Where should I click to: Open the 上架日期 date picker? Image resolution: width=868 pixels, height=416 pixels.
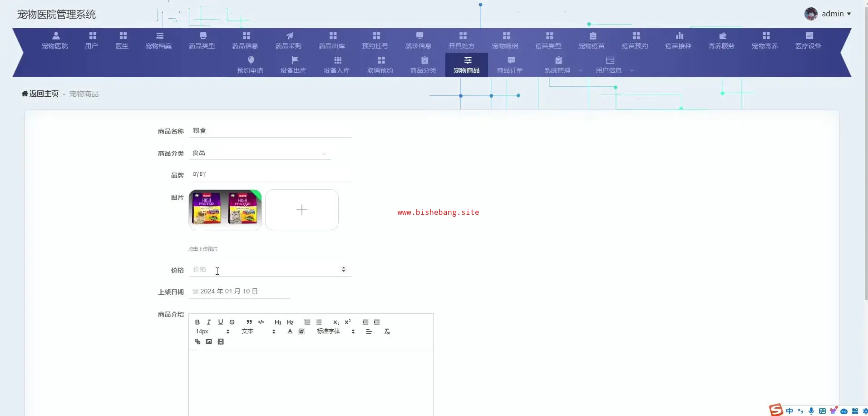click(x=239, y=292)
